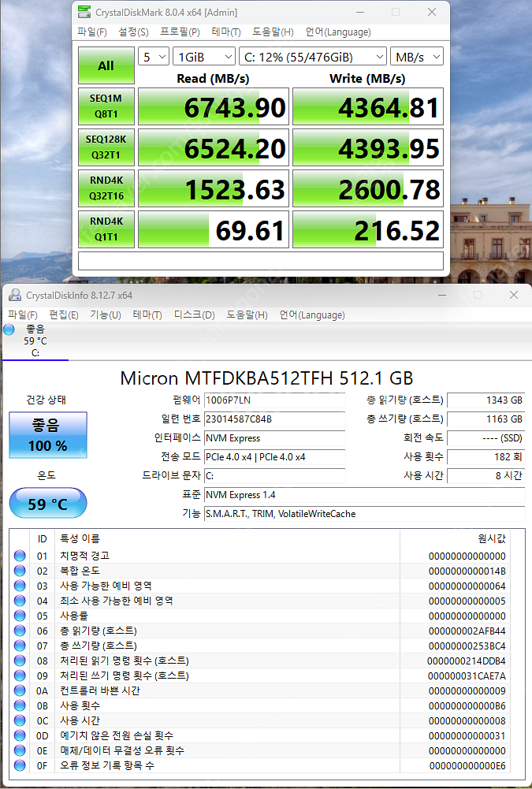Click the 인터페이스 field showing NVM Express

pos(275,437)
